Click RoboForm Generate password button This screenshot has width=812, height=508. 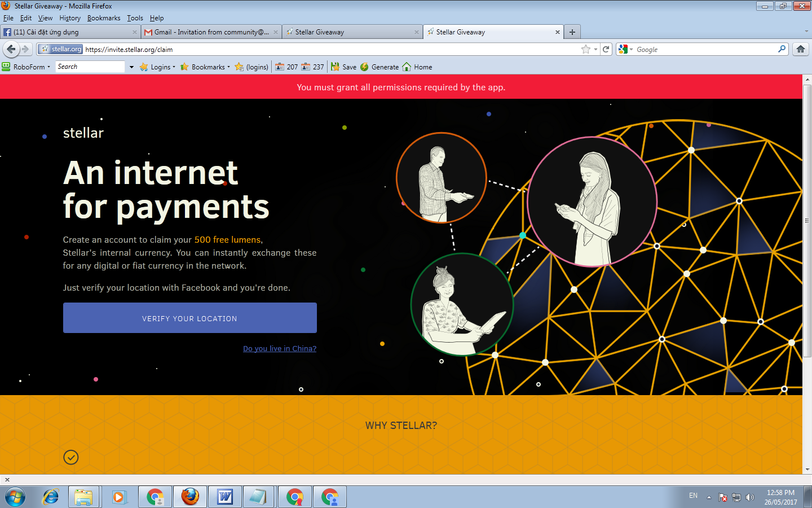379,67
